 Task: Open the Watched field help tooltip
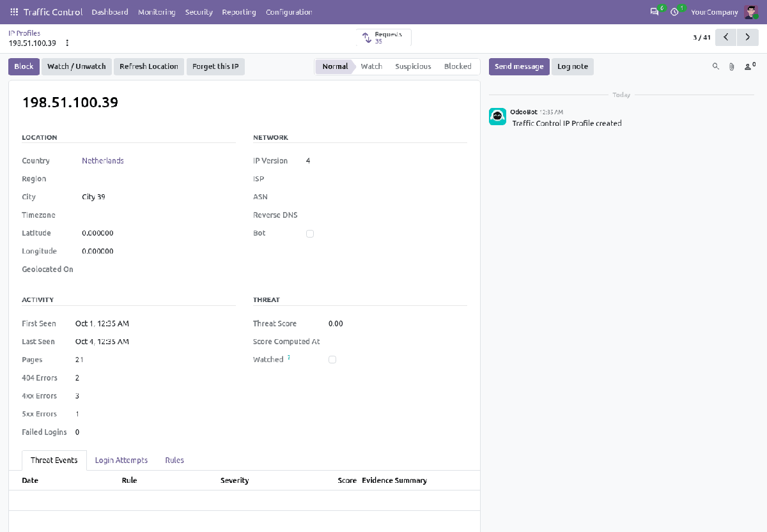pyautogui.click(x=289, y=358)
